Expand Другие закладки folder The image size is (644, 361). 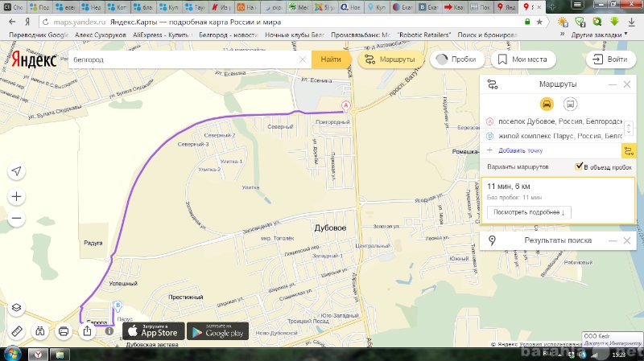pyautogui.click(x=599, y=35)
